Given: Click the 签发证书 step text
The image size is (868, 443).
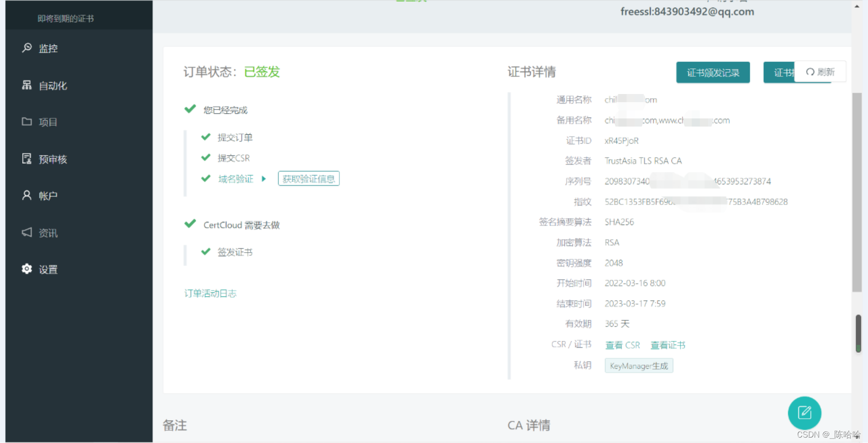Looking at the screenshot, I should pyautogui.click(x=235, y=252).
